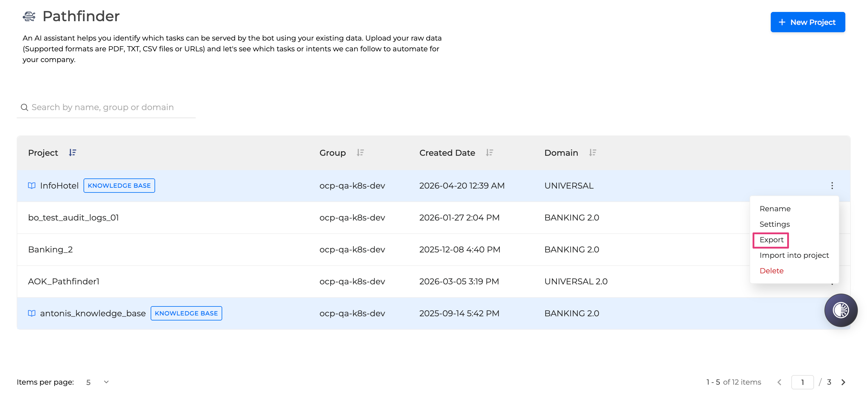Click the date 2025-12-08 4:40 PM
The image size is (868, 407).
[460, 249]
